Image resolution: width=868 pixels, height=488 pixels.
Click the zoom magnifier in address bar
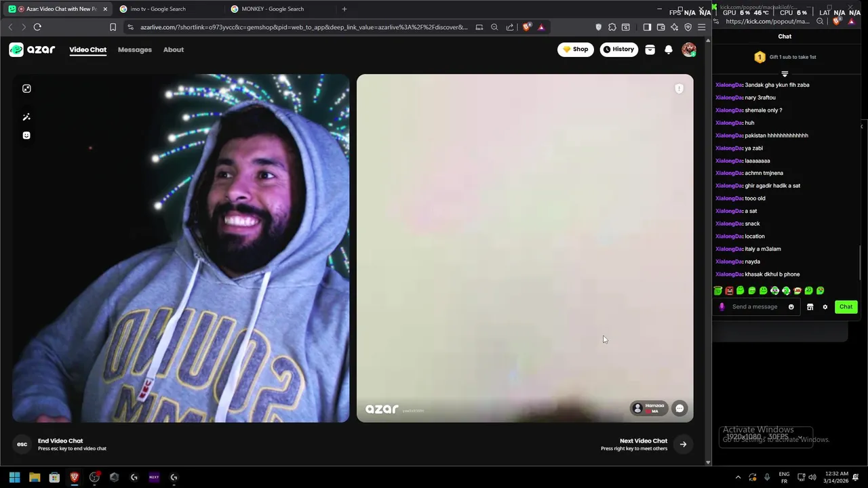click(x=494, y=27)
